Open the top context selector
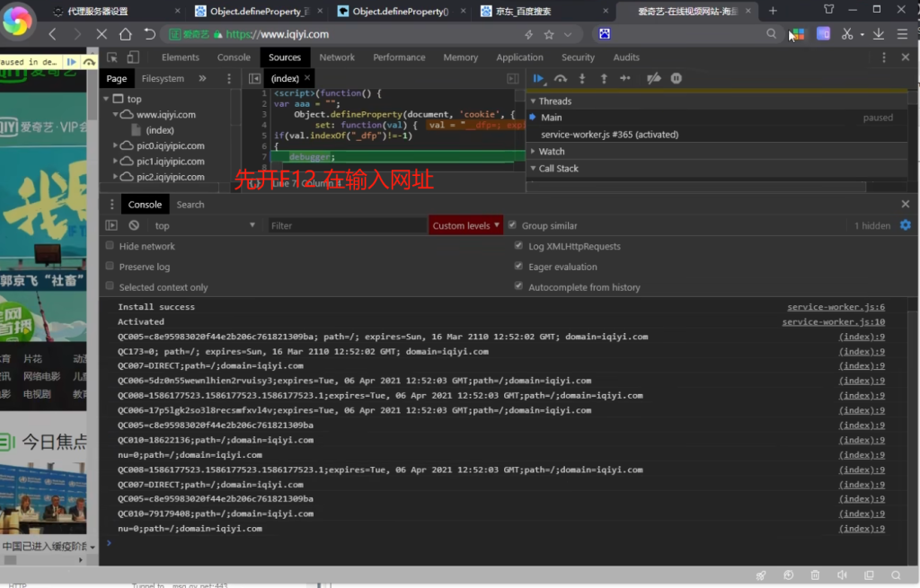The width and height of the screenshot is (920, 588). (x=204, y=225)
